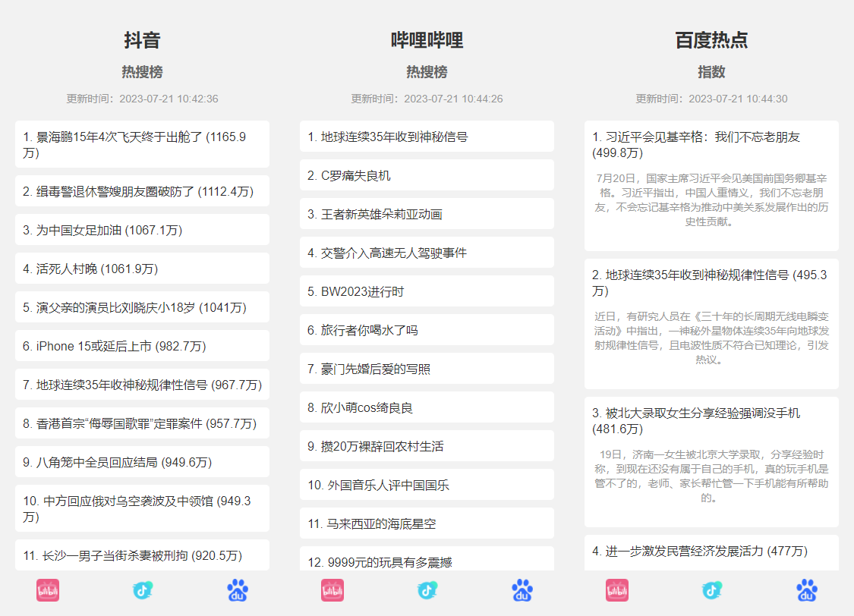
Task: Open Douyin item 长沙一男子当街杀妻被刑拘
Action: point(142,555)
